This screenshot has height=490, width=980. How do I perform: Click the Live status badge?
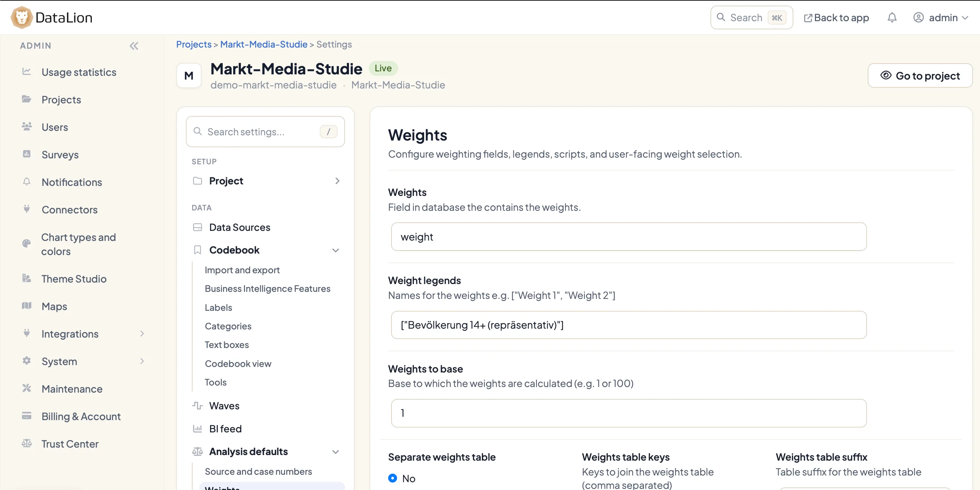coord(383,68)
